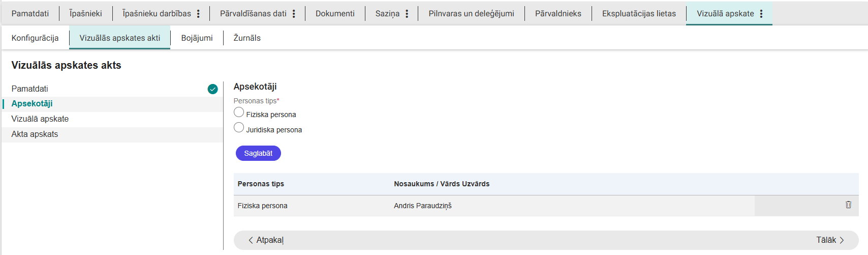Viewport: 868px width, 255px height.
Task: Open the Saziņa three-dot menu
Action: pyautogui.click(x=407, y=14)
